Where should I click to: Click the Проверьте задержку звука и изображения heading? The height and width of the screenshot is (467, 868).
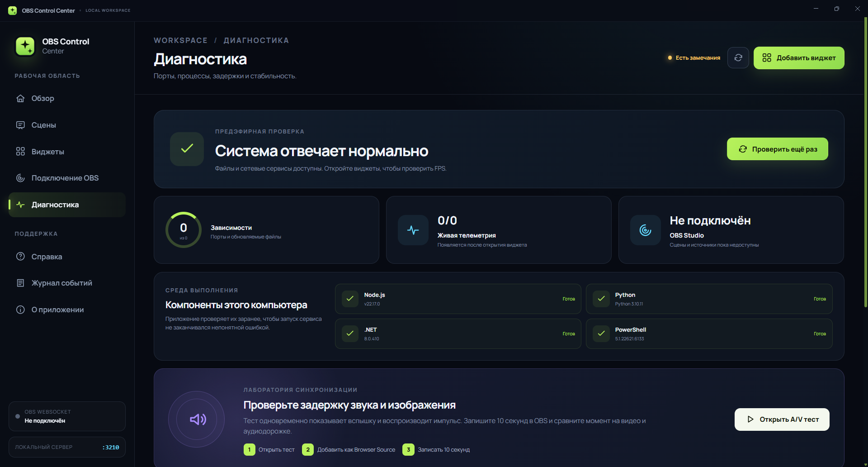349,405
